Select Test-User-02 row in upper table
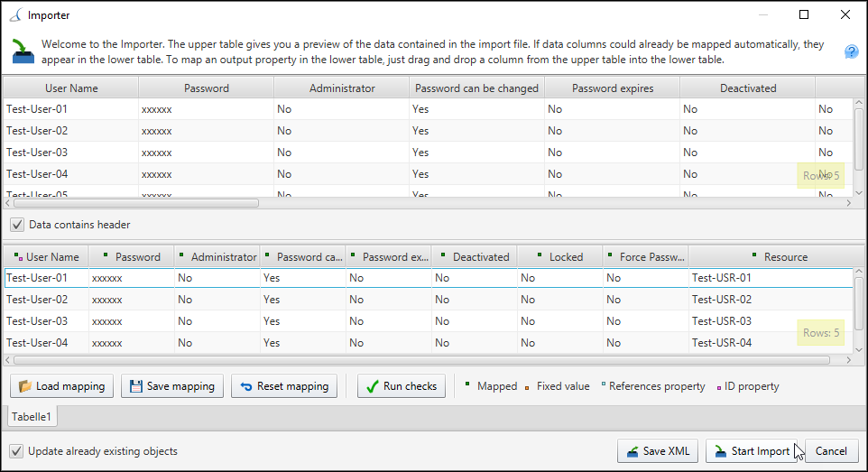The height and width of the screenshot is (472, 868). [428, 131]
